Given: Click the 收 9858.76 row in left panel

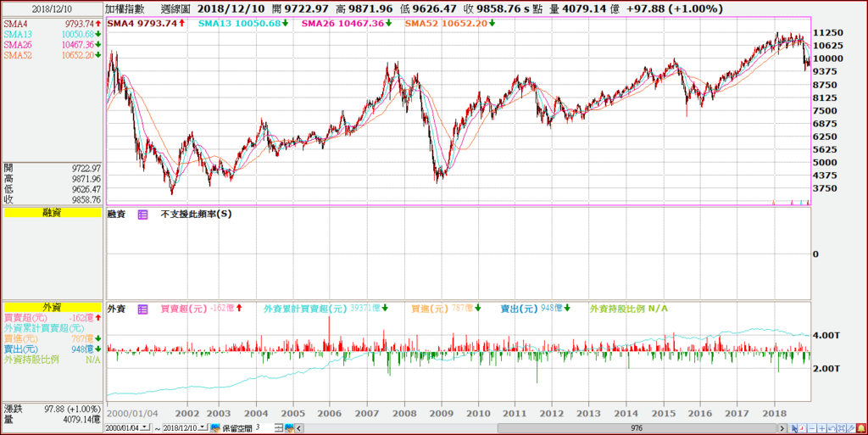Looking at the screenshot, I should pos(52,200).
